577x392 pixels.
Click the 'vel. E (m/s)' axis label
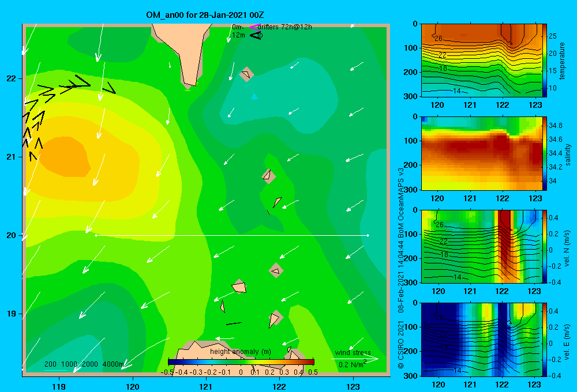(567, 342)
